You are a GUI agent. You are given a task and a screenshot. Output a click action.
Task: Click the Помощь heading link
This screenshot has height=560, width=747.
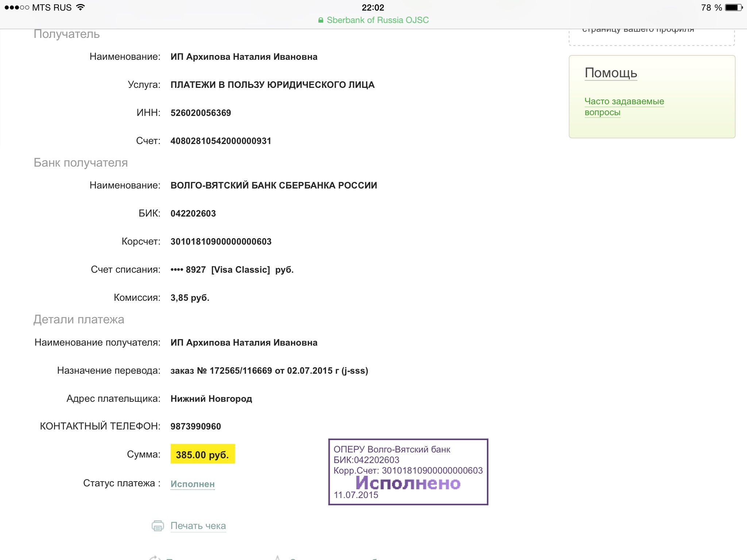point(611,73)
